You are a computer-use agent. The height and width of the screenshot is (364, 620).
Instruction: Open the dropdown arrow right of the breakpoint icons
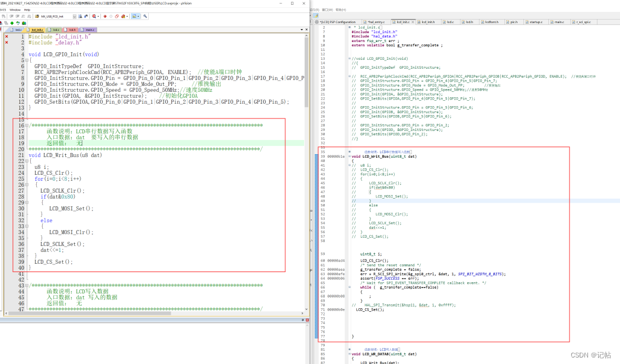point(127,16)
